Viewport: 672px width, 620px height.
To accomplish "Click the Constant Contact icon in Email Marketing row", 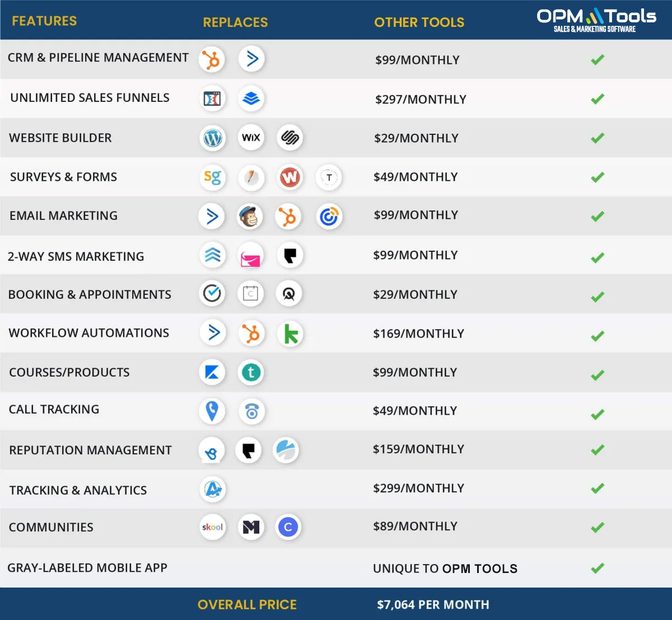I will (329, 217).
